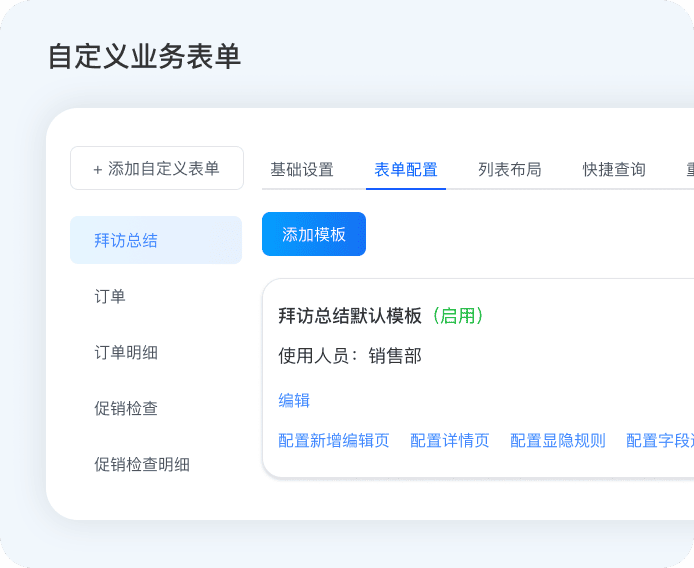Open the 配置新增编辑页 link
The height and width of the screenshot is (568, 694).
click(x=334, y=440)
